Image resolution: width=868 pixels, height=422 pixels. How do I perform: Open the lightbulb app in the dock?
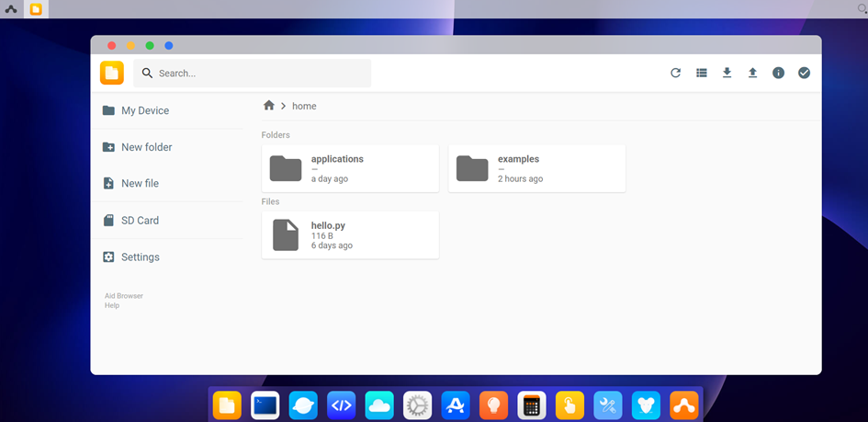tap(494, 405)
